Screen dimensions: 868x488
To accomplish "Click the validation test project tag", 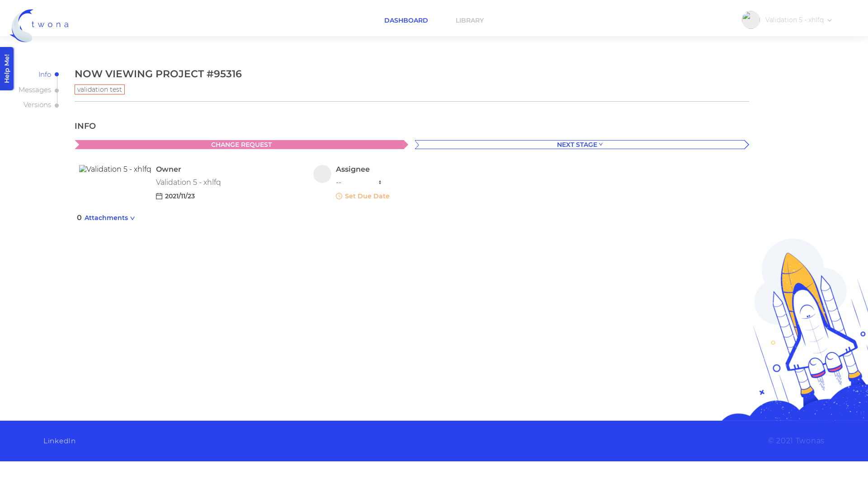I will (x=99, y=89).
